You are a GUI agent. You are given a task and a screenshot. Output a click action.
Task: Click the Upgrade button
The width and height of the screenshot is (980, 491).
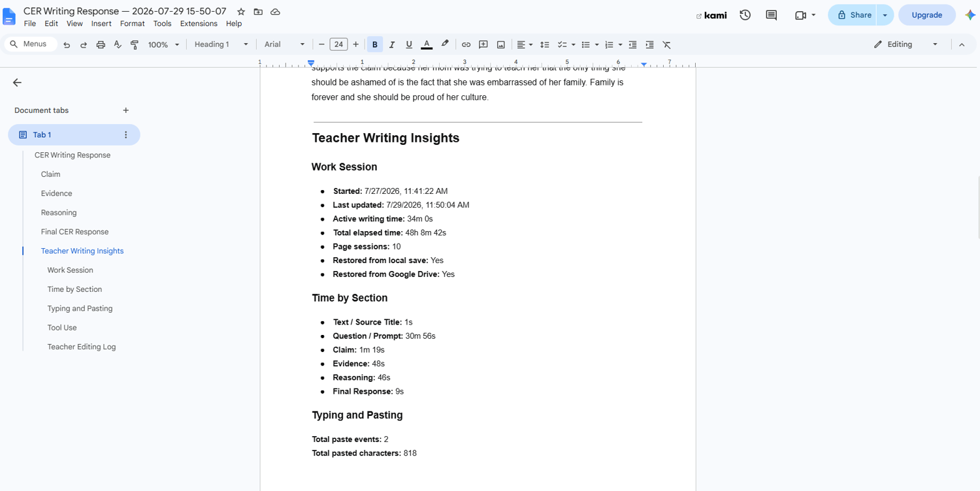coord(926,15)
